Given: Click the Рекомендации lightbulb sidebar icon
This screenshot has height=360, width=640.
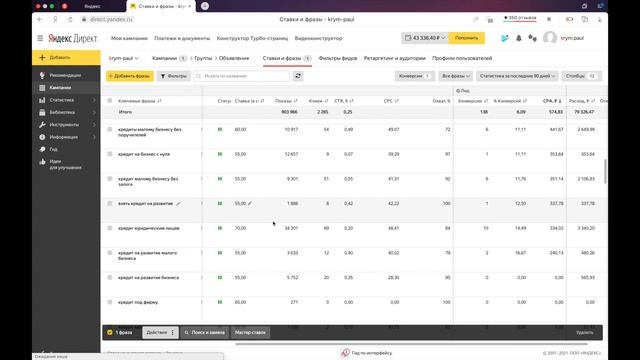Looking at the screenshot, I should point(42,75).
